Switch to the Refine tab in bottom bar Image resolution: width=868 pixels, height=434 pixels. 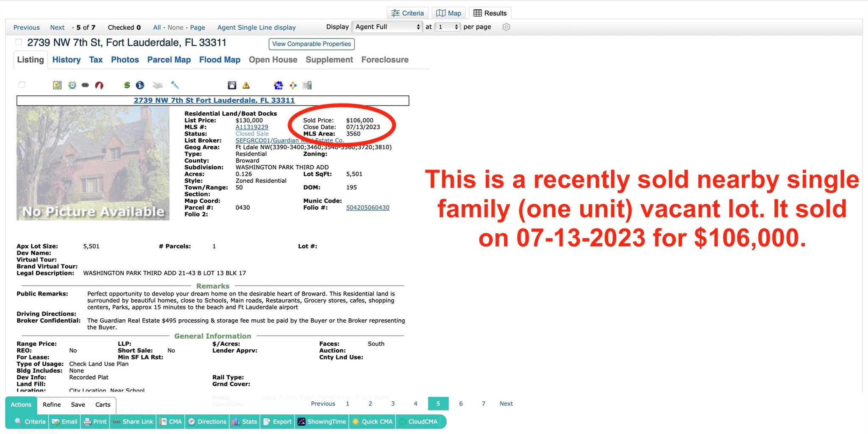(52, 404)
